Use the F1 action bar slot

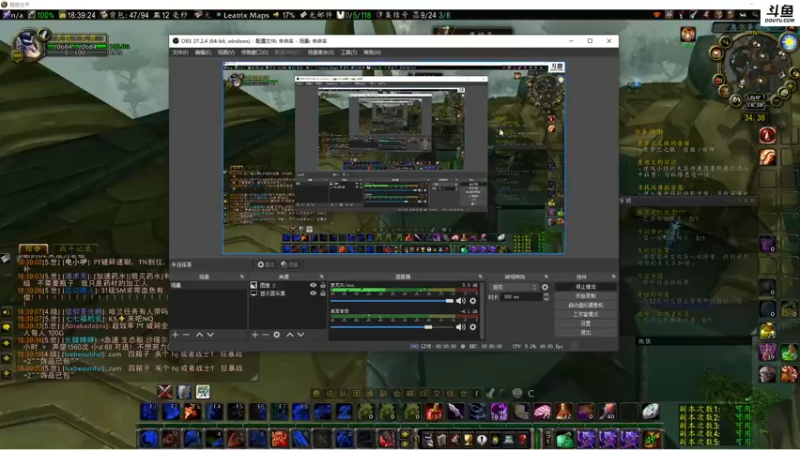point(149,411)
